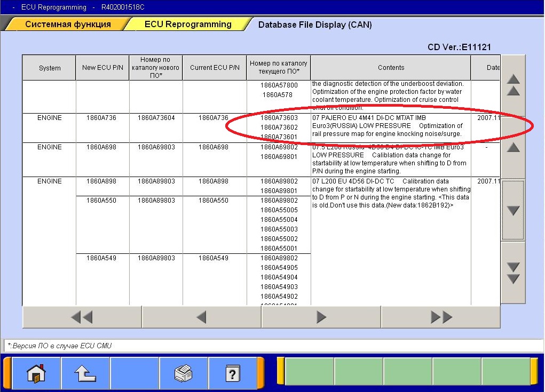This screenshot has height=392, width=545.
Task: Select the 1860A550 New ECU P/N cell
Action: pos(102,201)
